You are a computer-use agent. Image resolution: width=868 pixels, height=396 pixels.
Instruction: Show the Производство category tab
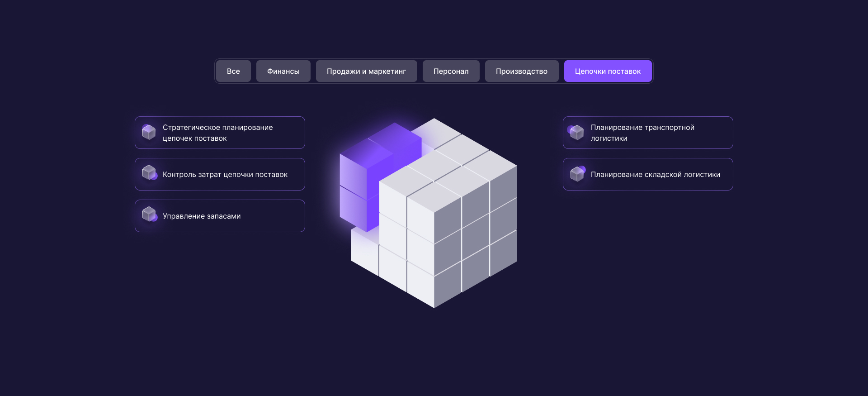[521, 72]
